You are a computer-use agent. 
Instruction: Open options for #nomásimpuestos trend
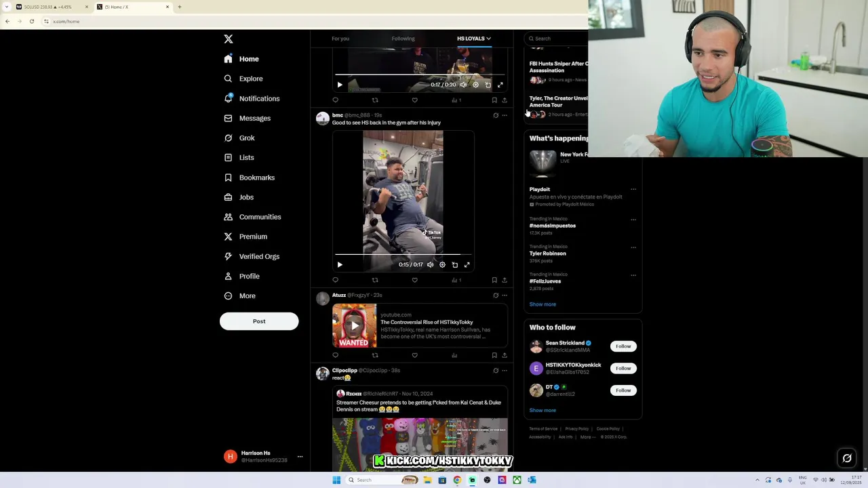point(633,220)
